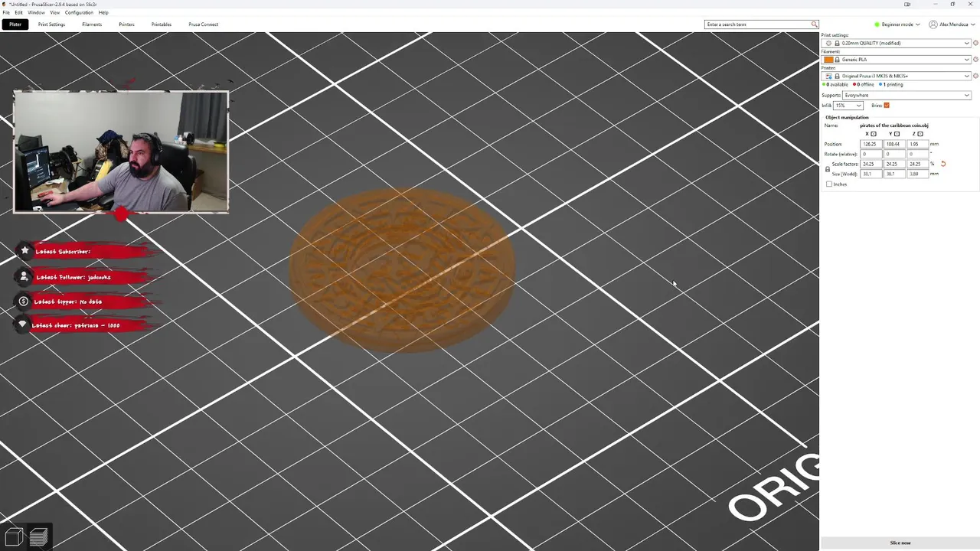
Task: Open the 0.20mm QUALITY print settings dropdown
Action: [896, 43]
